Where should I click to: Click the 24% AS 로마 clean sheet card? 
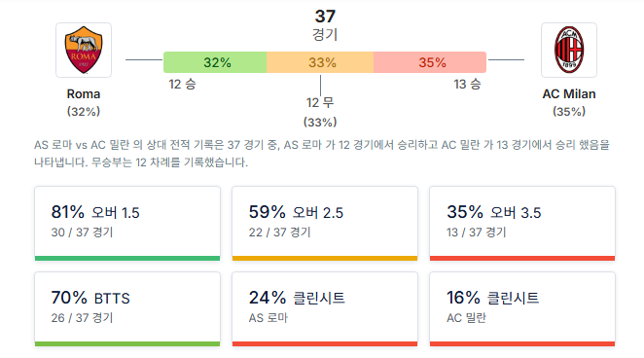[x=325, y=309]
